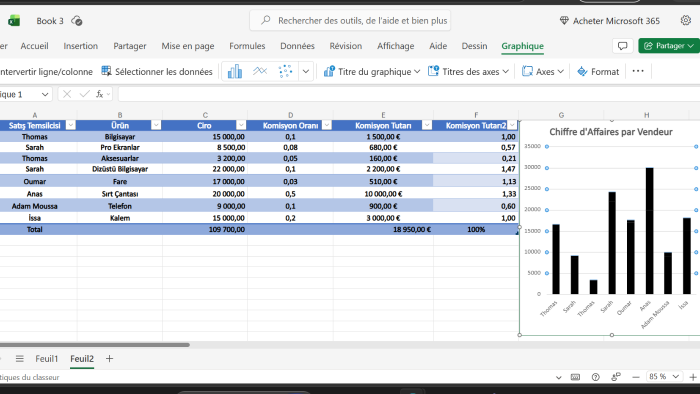Expand the name box dropdown
Image resolution: width=700 pixels, height=394 pixels.
(x=45, y=94)
